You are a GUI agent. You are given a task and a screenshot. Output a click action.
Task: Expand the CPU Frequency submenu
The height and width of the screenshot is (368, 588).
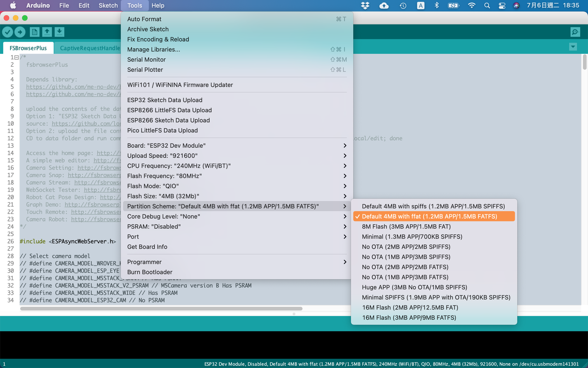tap(237, 166)
